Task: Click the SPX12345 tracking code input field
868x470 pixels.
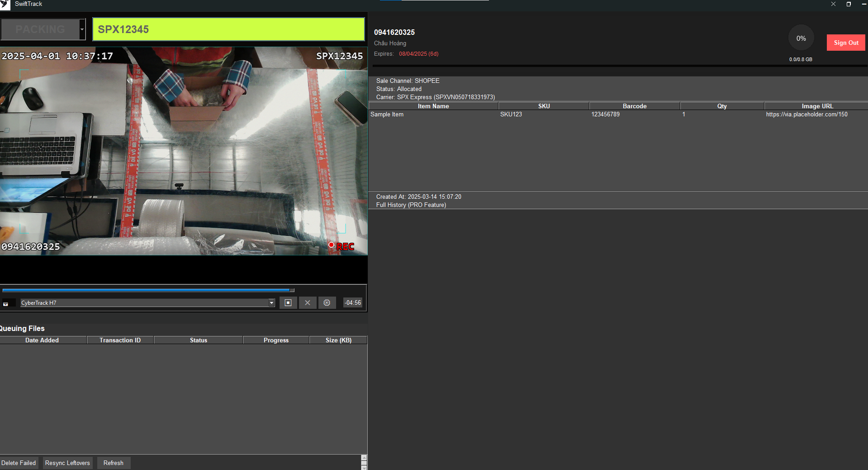Action: click(x=228, y=29)
